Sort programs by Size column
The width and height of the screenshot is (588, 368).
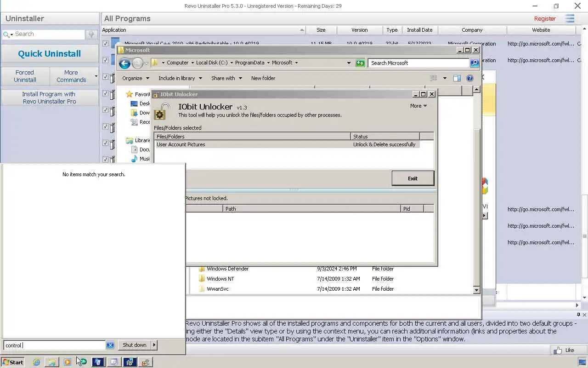coord(321,30)
